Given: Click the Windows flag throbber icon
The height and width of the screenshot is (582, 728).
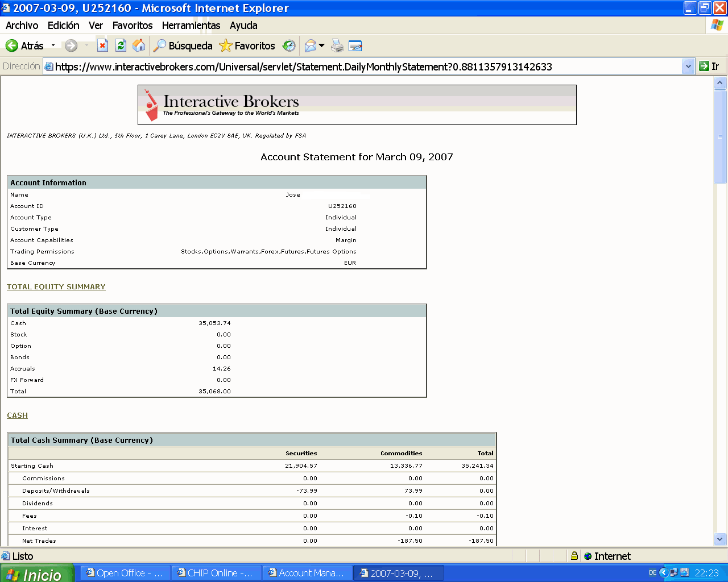Looking at the screenshot, I should pyautogui.click(x=717, y=26).
